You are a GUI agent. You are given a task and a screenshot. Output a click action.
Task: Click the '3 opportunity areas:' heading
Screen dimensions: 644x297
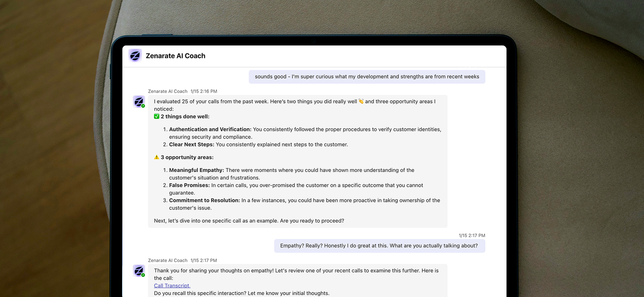(187, 157)
